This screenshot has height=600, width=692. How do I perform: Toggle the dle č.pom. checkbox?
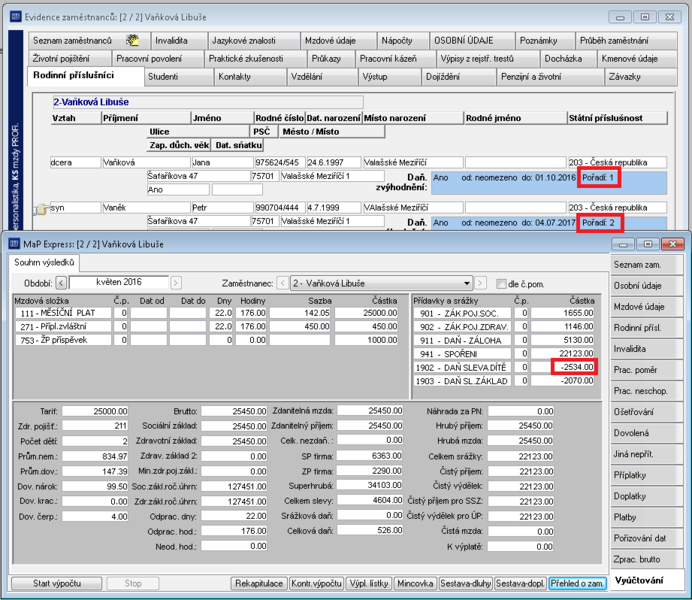coord(501,284)
